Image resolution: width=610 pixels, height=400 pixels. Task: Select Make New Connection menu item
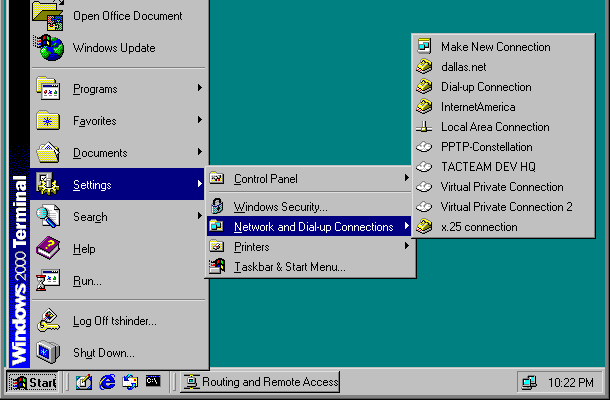point(503,47)
